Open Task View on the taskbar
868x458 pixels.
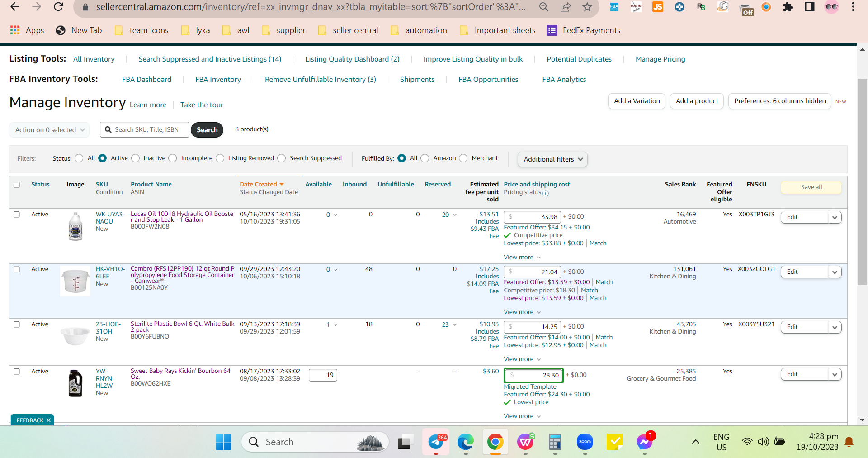406,442
